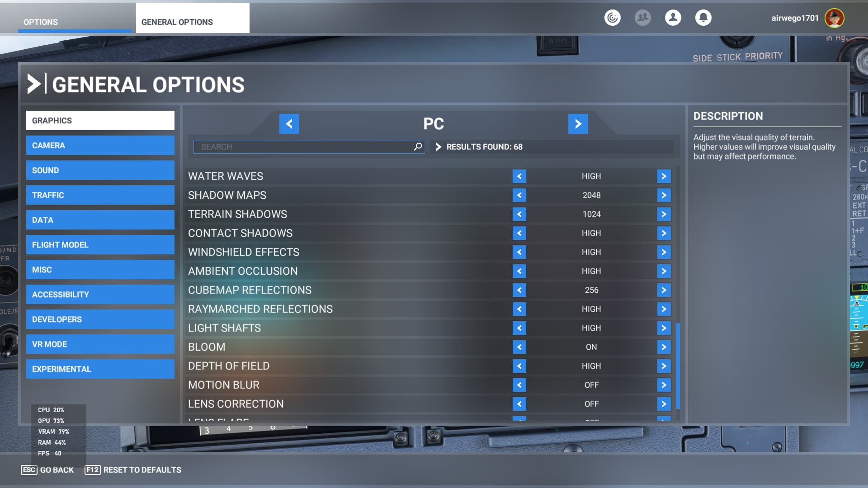Open the notifications bell icon
The height and width of the screenshot is (488, 868).
pyautogui.click(x=703, y=18)
